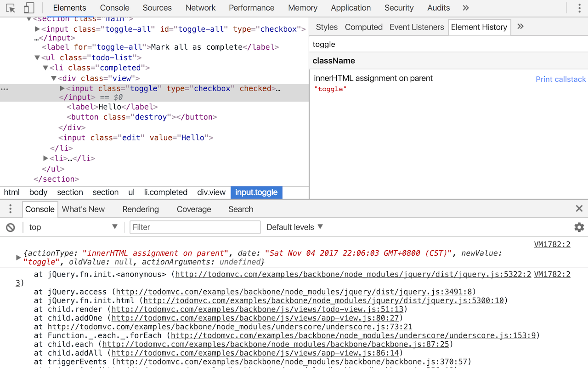Switch to the Network tab
The width and height of the screenshot is (588, 368).
[x=200, y=8]
